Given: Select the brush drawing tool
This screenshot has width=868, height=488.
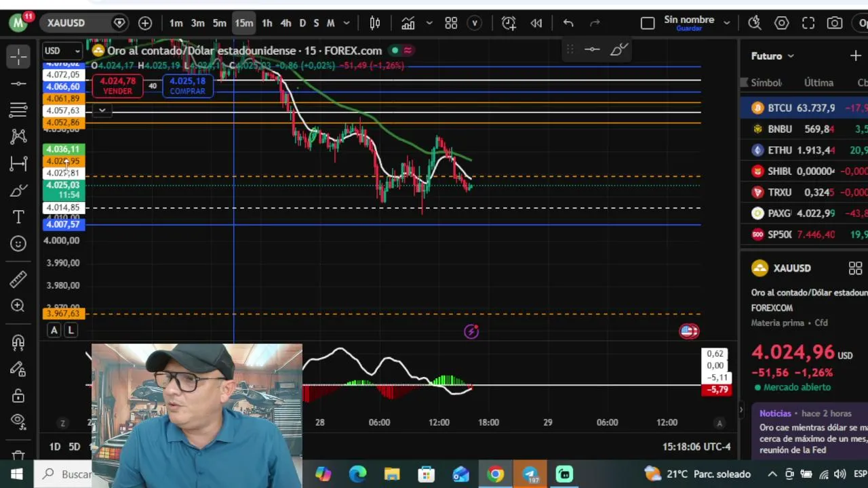Looking at the screenshot, I should click(18, 190).
